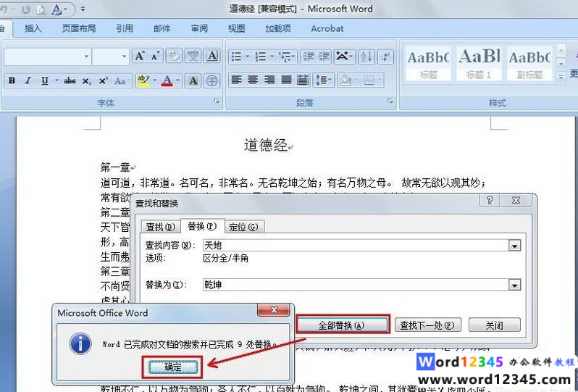Click the 查找下一处(F) button
The height and width of the screenshot is (392, 578).
click(x=428, y=325)
